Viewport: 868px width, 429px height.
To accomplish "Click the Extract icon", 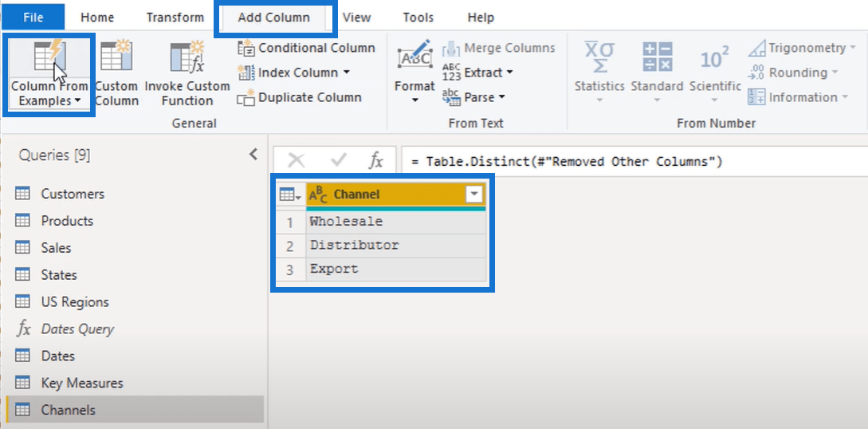I will [451, 73].
